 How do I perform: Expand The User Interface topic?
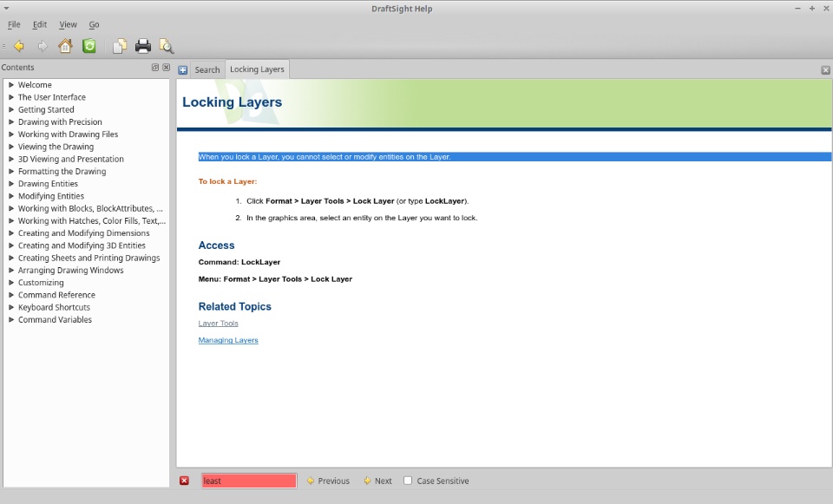[x=11, y=97]
